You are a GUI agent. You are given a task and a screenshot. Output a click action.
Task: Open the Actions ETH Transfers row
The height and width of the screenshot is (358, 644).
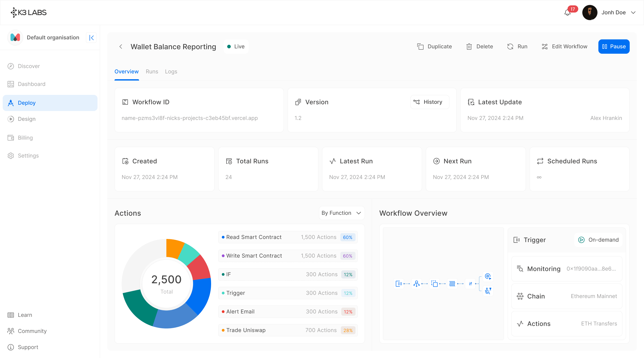tap(566, 324)
